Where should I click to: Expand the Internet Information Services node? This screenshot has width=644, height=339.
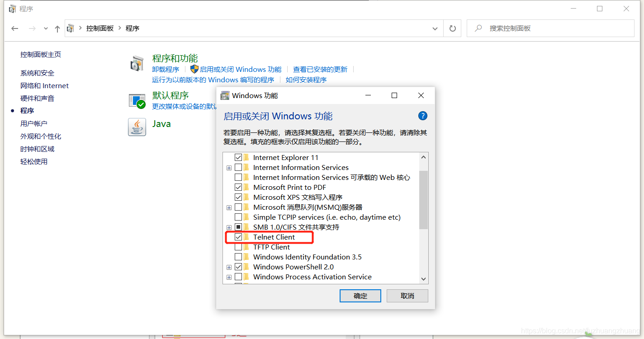[229, 168]
